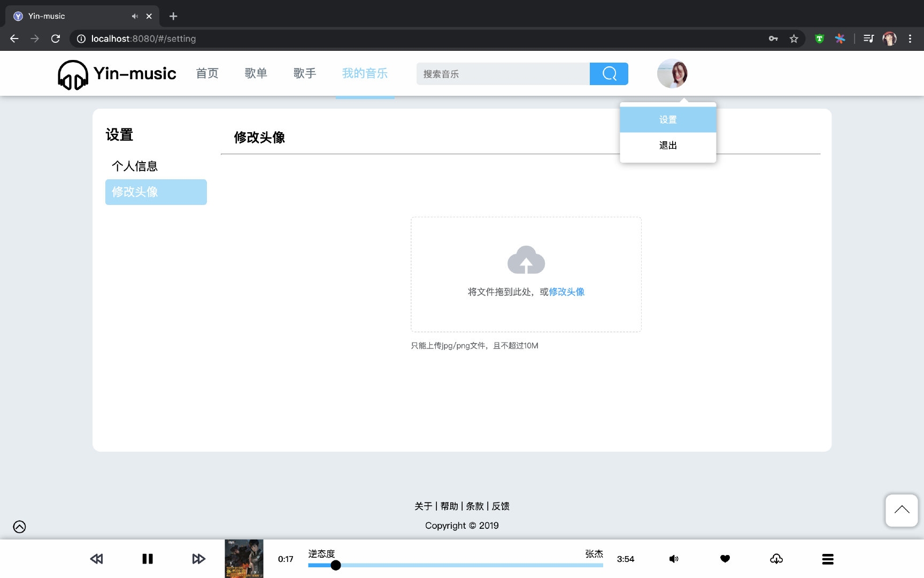Click the song progress bar track
924x578 pixels.
456,565
